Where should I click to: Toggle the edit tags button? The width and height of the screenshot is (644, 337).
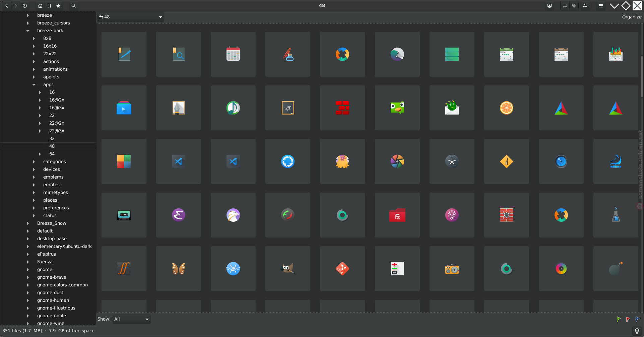click(574, 6)
